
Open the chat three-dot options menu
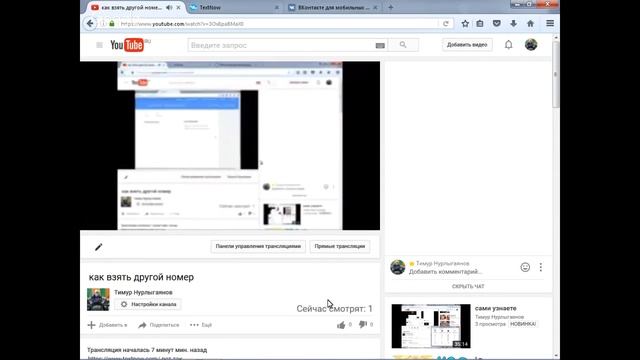click(x=541, y=267)
